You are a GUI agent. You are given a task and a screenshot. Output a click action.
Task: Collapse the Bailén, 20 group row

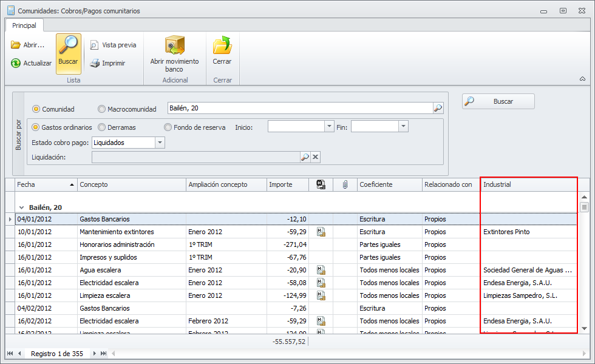click(x=21, y=207)
